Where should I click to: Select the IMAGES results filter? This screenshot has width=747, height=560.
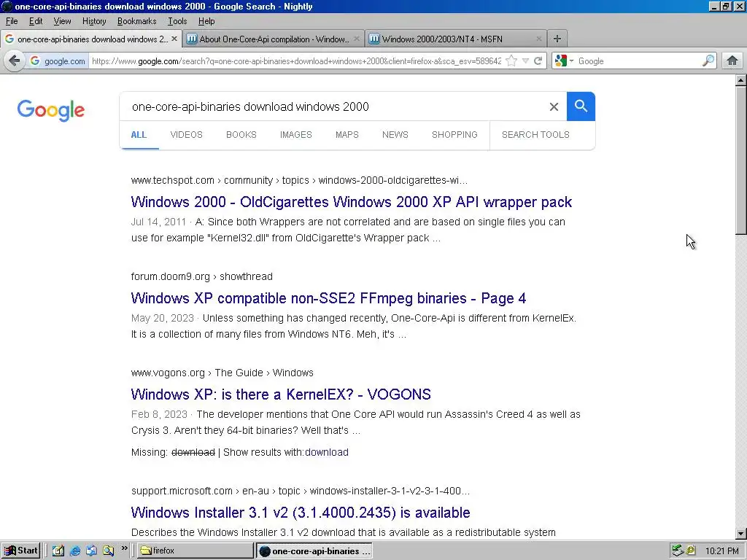296,135
